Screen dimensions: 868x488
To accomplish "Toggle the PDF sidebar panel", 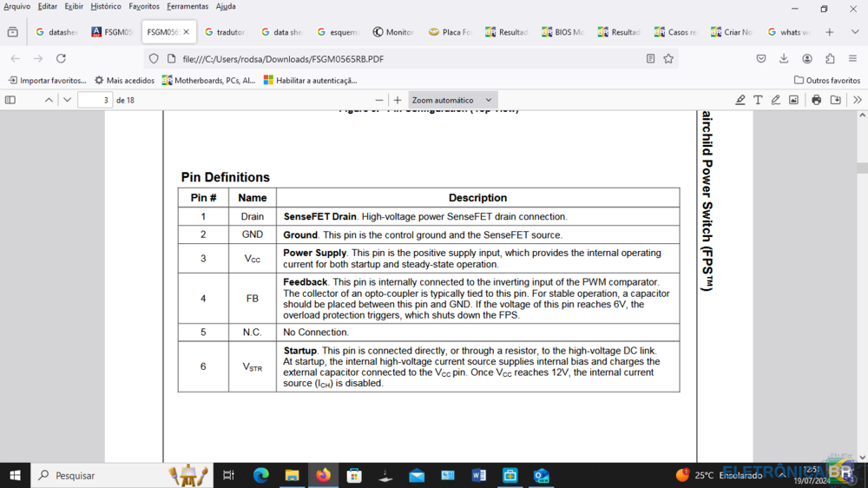I will (x=10, y=100).
